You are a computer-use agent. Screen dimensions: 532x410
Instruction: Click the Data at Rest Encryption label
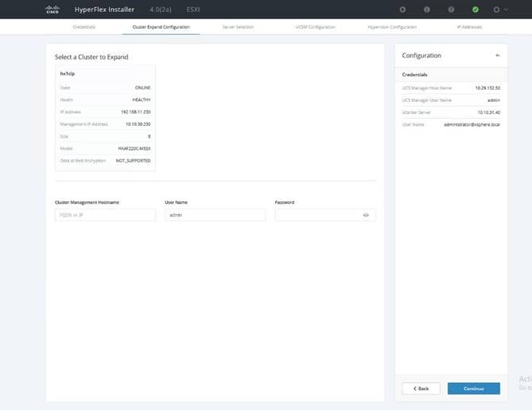coord(83,161)
